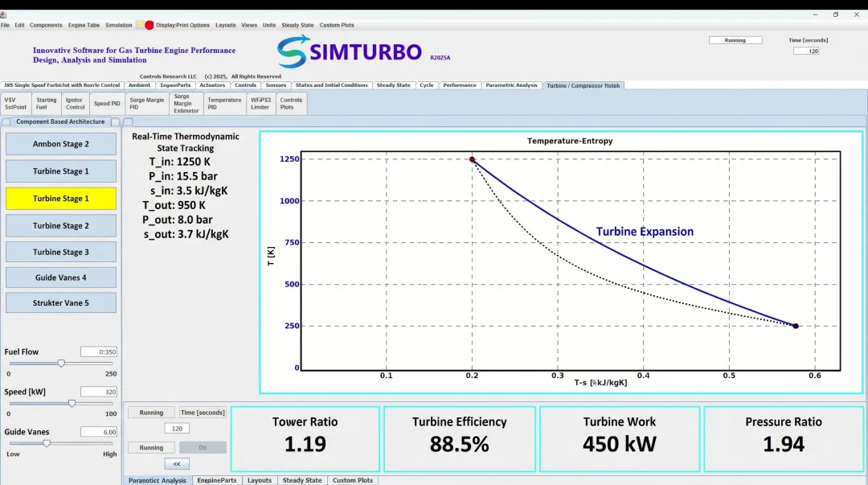Open the Engine Tabs menu
This screenshot has height=485, width=868.
(84, 25)
